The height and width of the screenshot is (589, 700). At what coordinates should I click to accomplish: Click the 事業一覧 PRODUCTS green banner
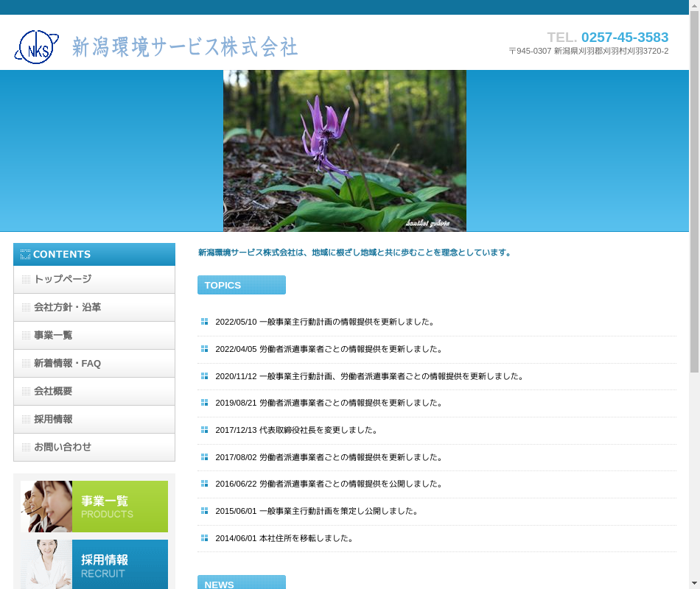click(x=94, y=507)
